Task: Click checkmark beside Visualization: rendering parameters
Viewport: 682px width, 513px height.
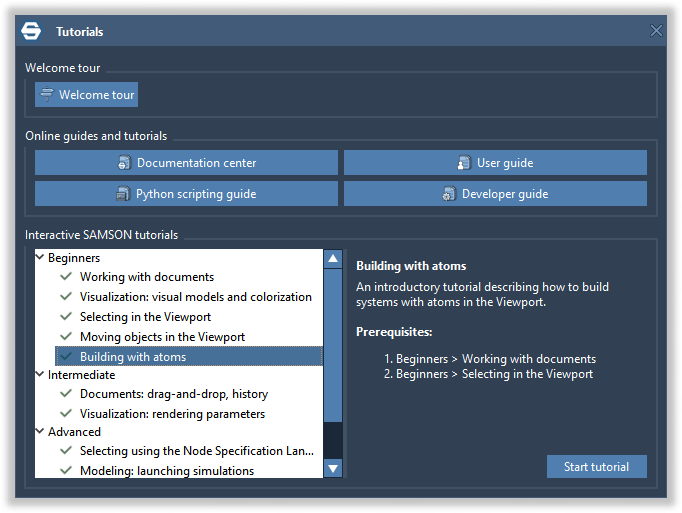Action: coord(66,414)
